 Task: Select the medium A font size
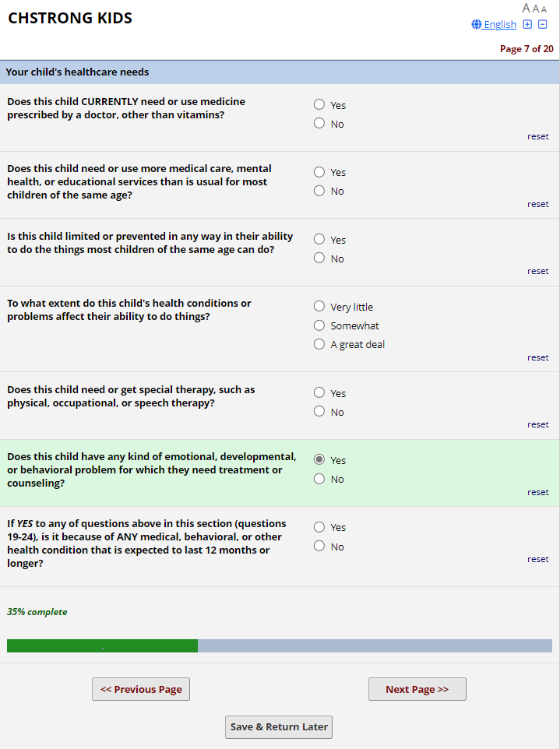(x=536, y=9)
